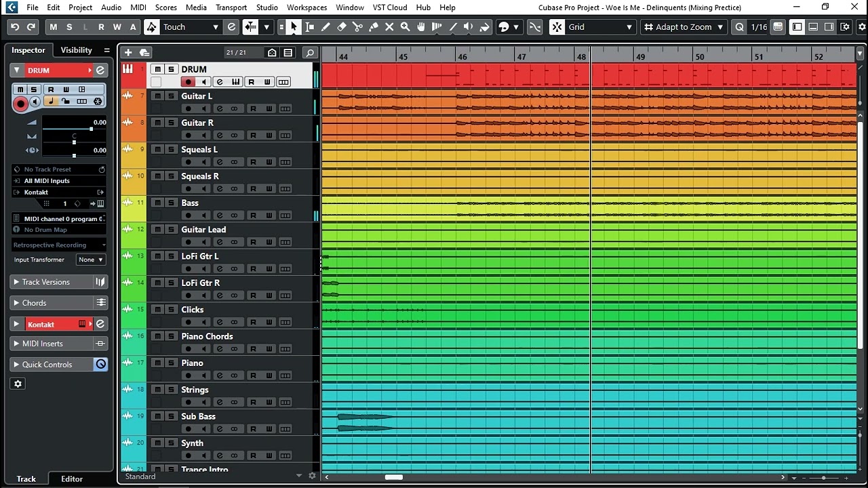This screenshot has width=868, height=488.
Task: Switch to the Editor tab at bottom
Action: (x=72, y=479)
